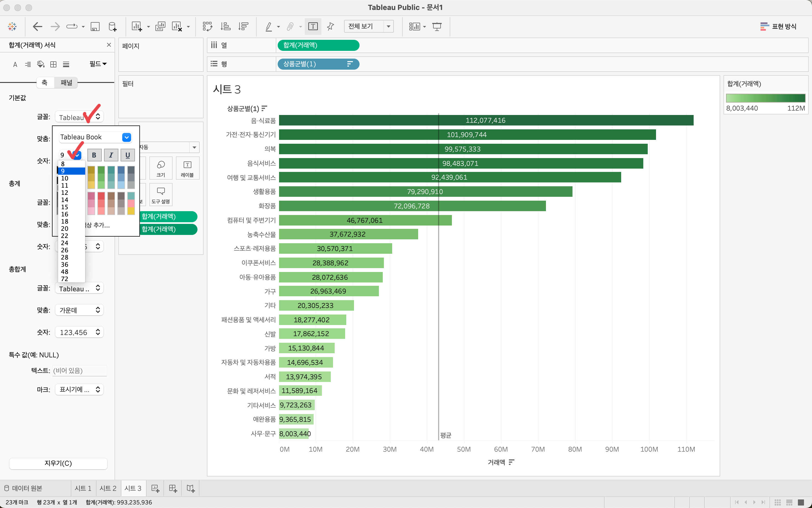Expand the 전체 보기 fit dropdown

click(x=388, y=27)
